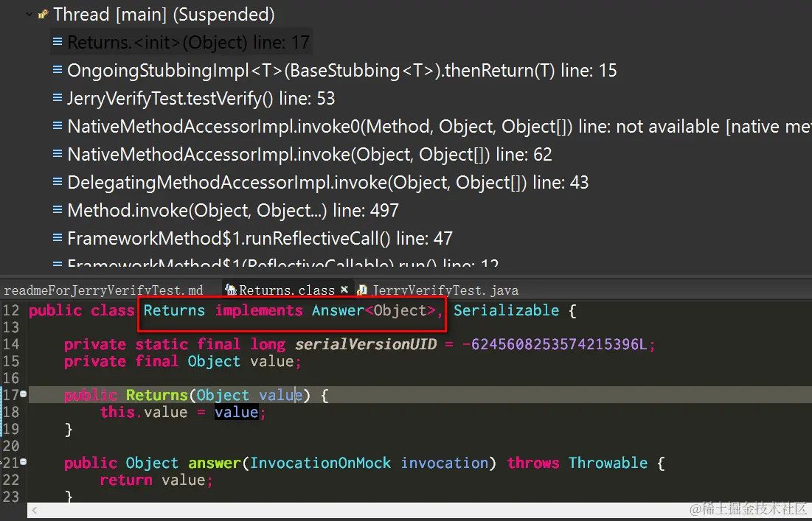The image size is (812, 521).
Task: Click stack frame icon of DelegatingMethodAccessorImpl row
Action: click(58, 181)
